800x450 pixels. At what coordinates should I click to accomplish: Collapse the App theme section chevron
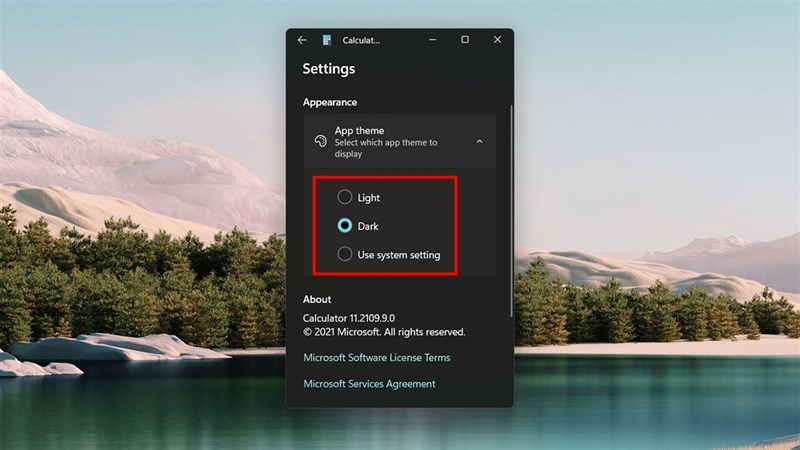[479, 141]
